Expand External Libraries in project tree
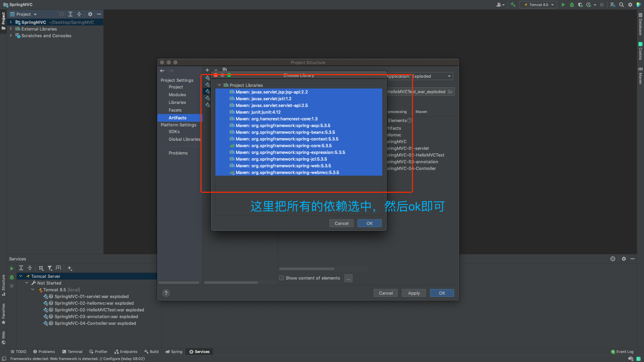 click(11, 29)
